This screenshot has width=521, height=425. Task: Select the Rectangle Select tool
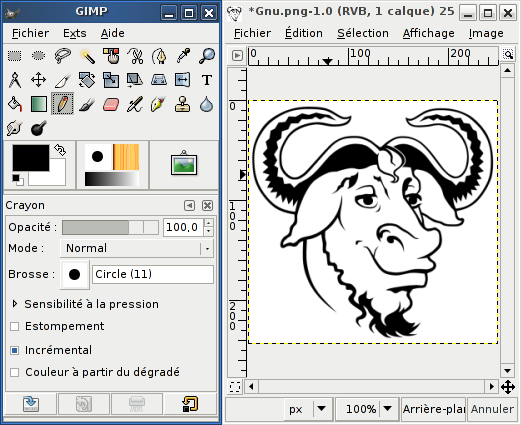click(x=14, y=56)
